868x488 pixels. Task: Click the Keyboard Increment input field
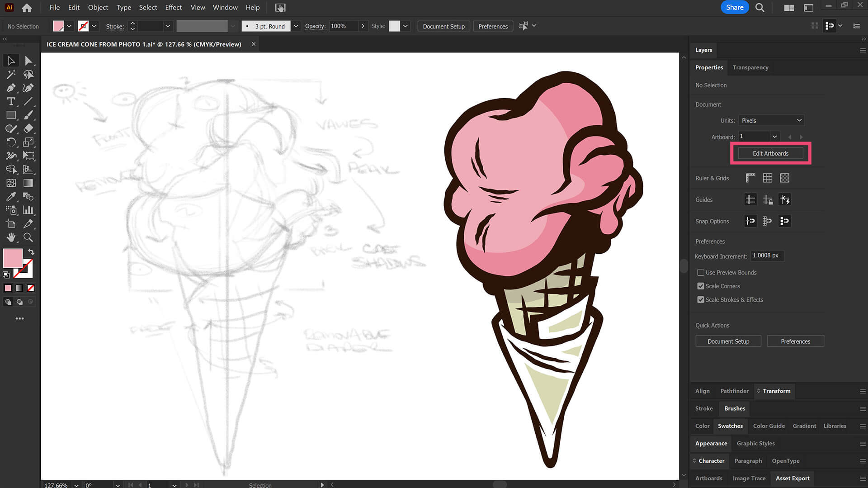point(767,256)
